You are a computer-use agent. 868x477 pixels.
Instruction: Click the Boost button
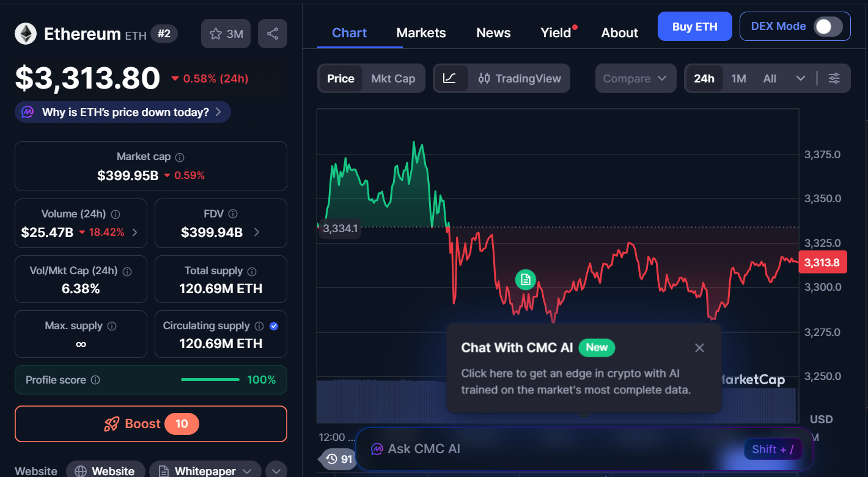click(x=151, y=424)
